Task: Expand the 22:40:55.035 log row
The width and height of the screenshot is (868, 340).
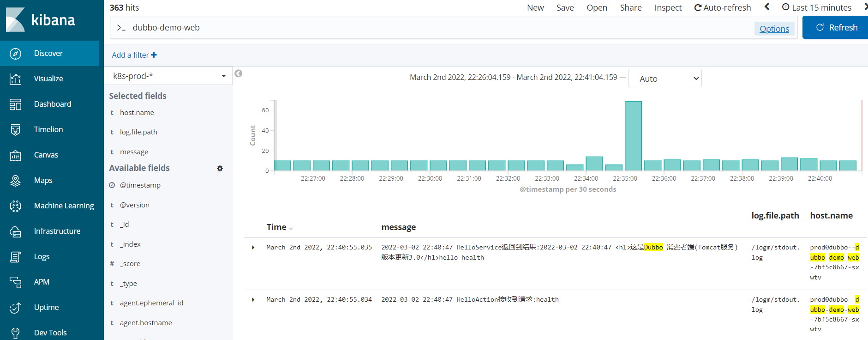Action: click(x=253, y=248)
